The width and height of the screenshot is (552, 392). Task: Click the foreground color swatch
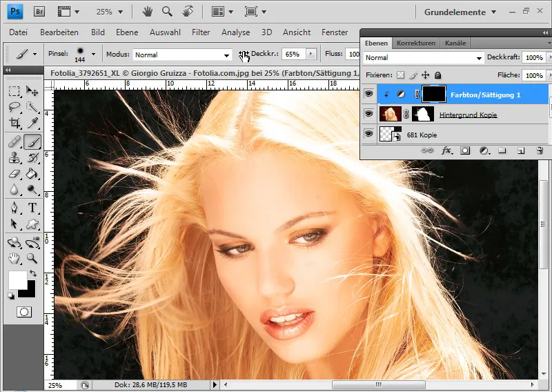[x=17, y=280]
